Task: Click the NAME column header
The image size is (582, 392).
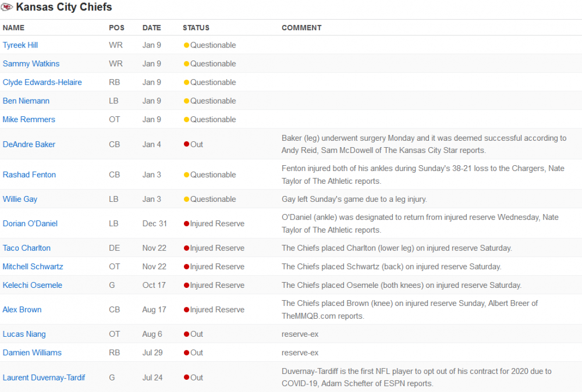Action: click(x=13, y=28)
